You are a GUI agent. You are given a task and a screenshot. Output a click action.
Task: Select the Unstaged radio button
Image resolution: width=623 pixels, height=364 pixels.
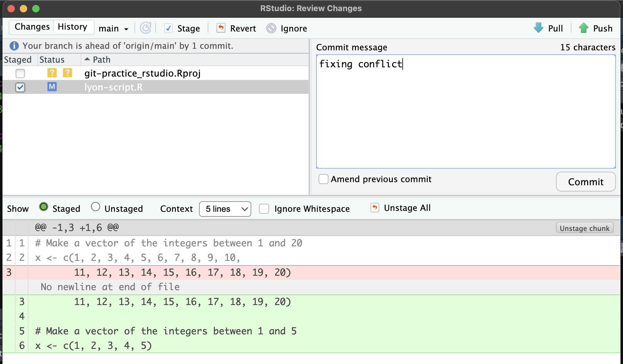[95, 207]
